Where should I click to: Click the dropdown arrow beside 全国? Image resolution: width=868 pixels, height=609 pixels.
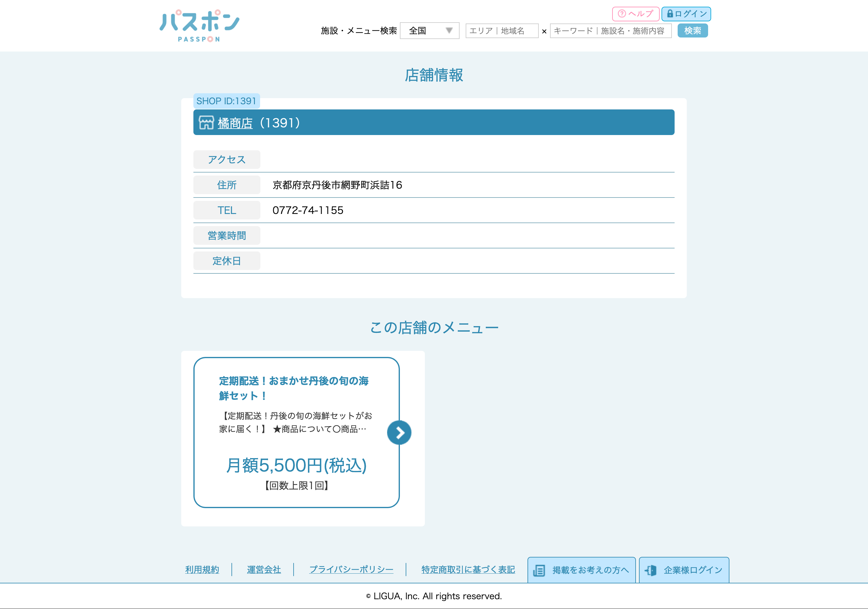449,31
